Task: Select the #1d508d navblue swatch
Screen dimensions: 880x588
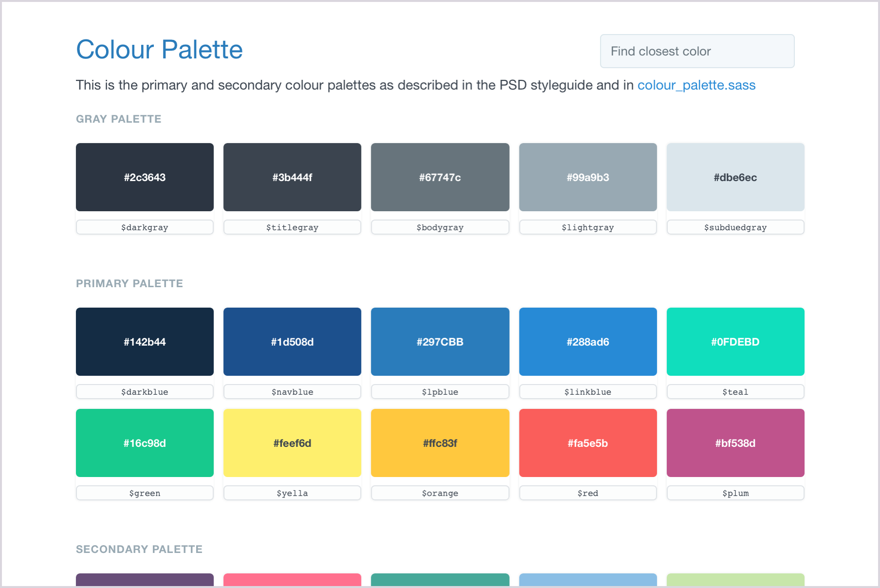Action: pyautogui.click(x=292, y=342)
